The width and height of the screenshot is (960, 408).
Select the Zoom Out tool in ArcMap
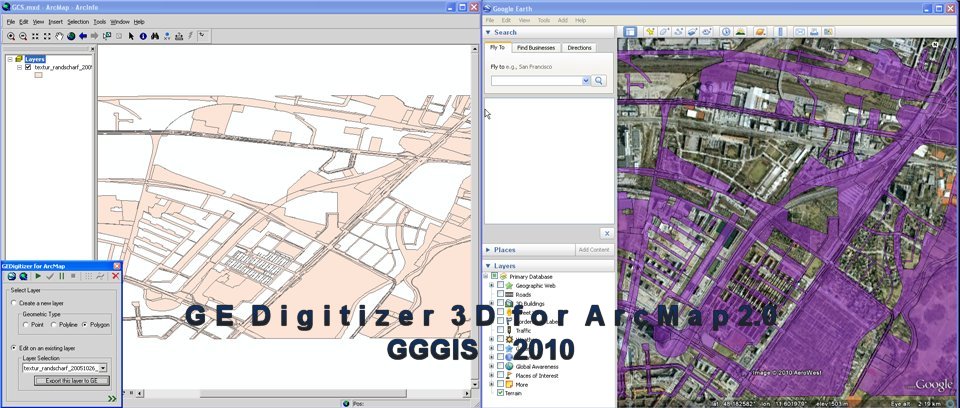click(23, 36)
